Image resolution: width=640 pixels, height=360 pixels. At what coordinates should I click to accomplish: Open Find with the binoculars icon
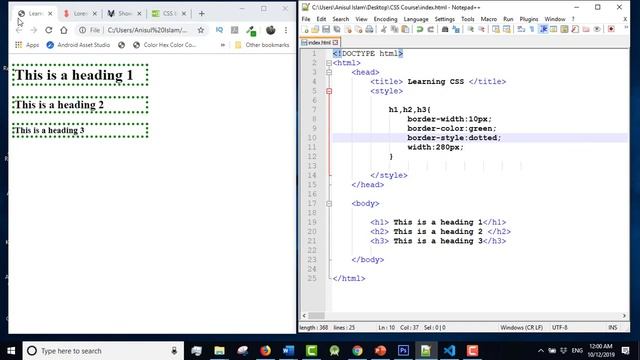[445, 29]
